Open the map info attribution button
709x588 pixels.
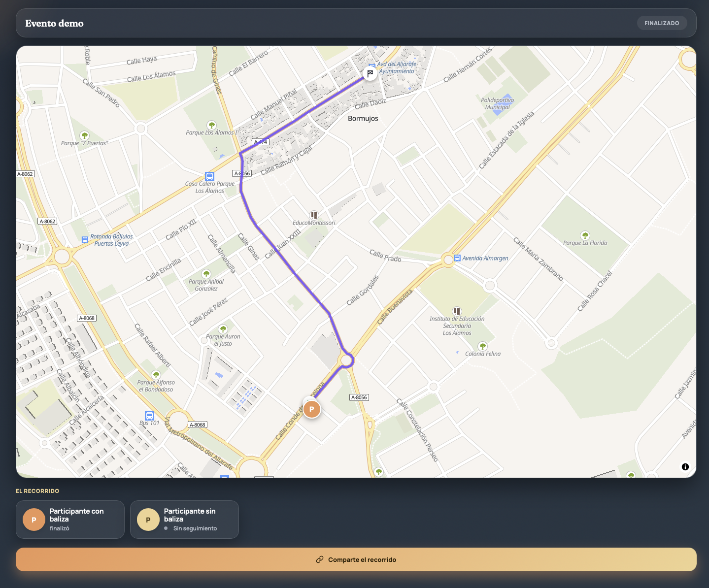(x=685, y=467)
